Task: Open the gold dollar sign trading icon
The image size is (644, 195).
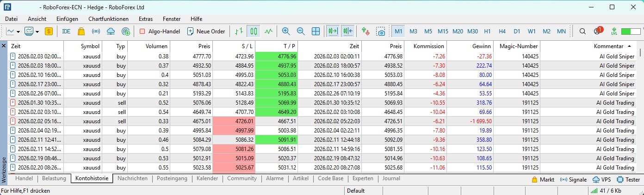Action: 49,31
